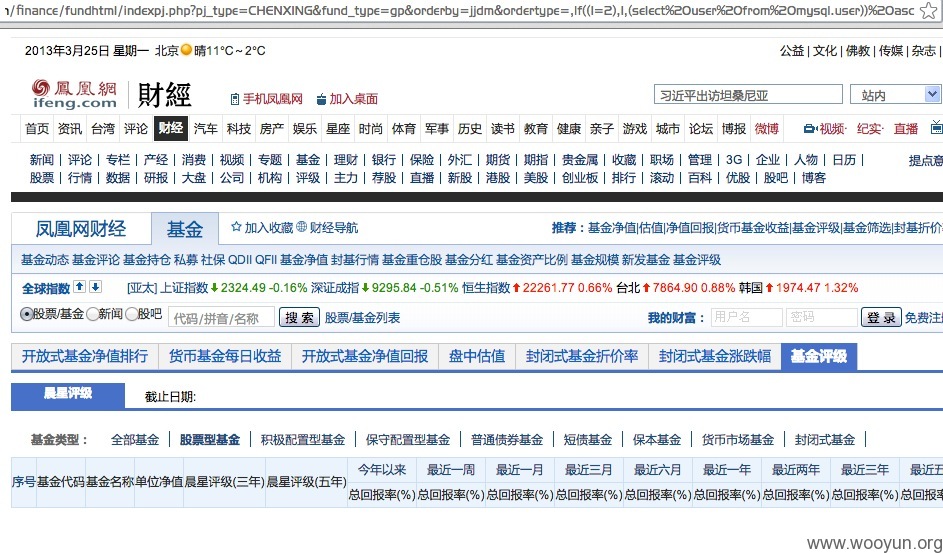Select the 新闻 radio button
943x553 pixels.
[92, 314]
